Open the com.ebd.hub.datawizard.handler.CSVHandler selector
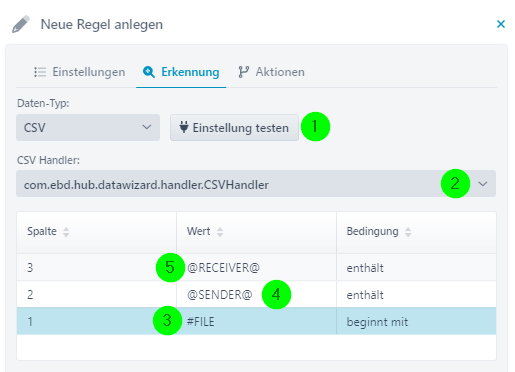 point(256,184)
